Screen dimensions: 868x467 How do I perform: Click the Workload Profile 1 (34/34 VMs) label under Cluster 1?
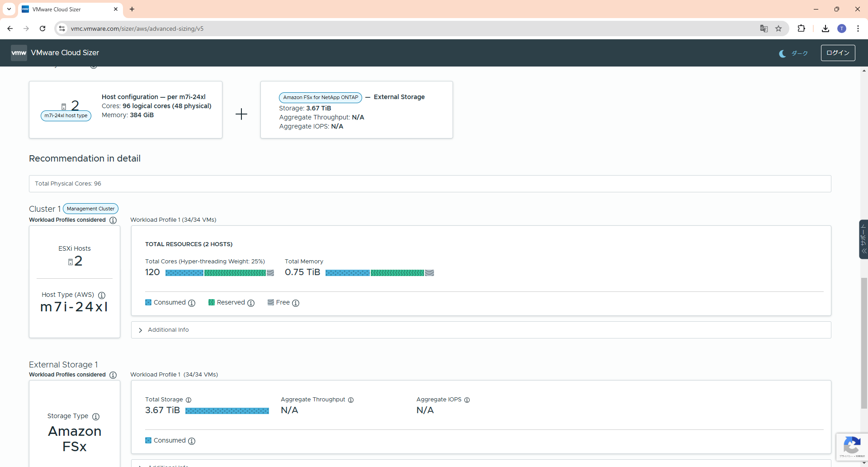pyautogui.click(x=173, y=220)
